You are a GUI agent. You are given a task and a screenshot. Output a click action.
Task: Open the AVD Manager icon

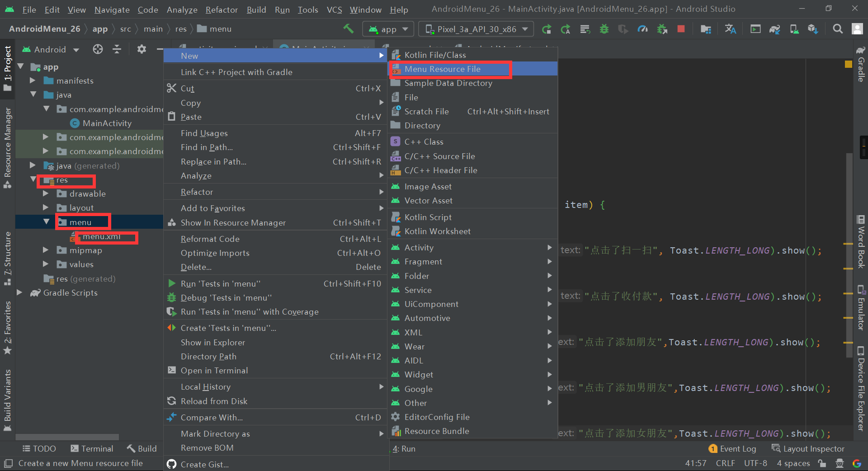coord(794,29)
